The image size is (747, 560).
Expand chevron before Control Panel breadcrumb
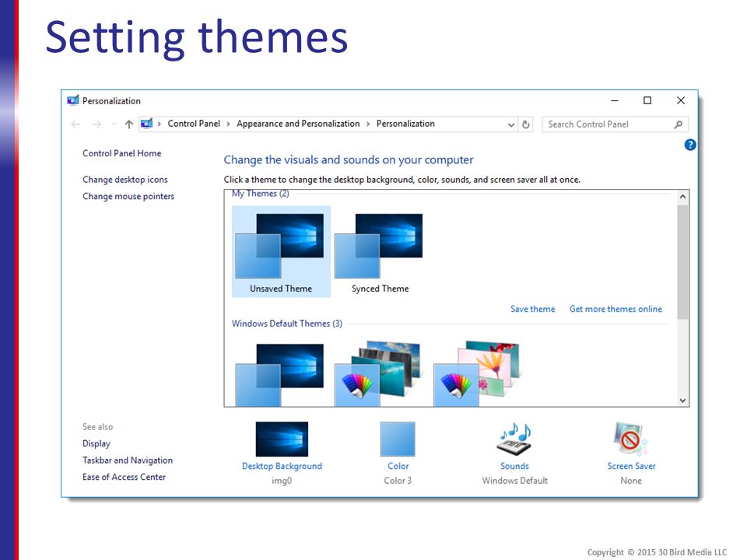click(159, 124)
